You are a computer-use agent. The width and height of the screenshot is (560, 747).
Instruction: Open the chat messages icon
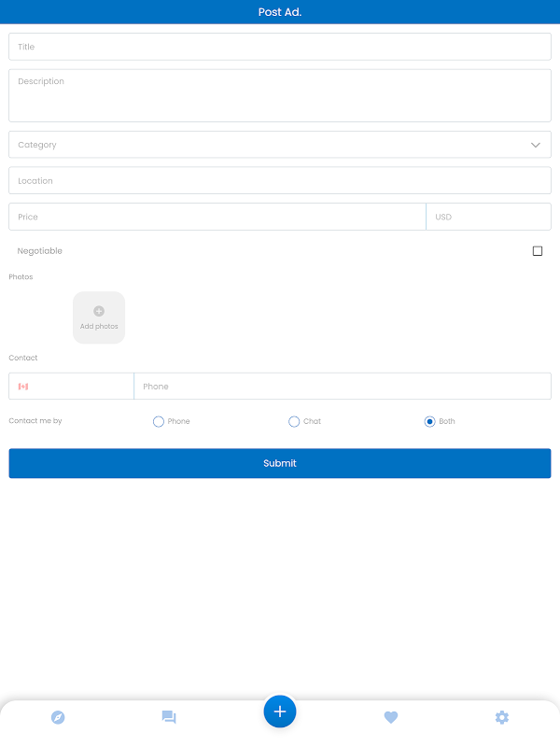(169, 717)
